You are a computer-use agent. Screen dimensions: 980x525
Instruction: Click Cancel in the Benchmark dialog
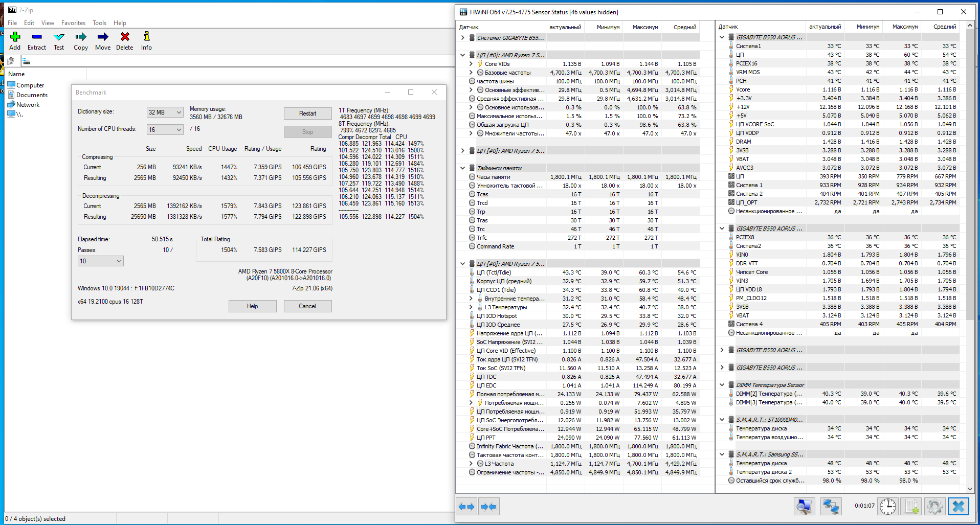pos(307,306)
